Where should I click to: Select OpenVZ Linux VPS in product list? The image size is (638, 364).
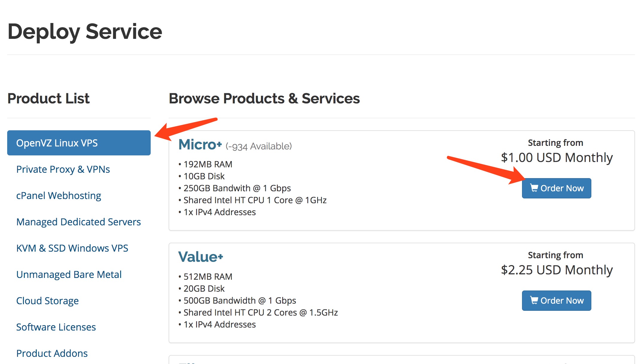(x=79, y=143)
